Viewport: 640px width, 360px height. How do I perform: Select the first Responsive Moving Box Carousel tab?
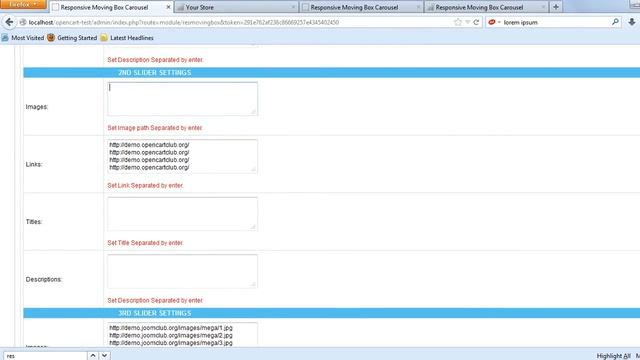(111, 7)
